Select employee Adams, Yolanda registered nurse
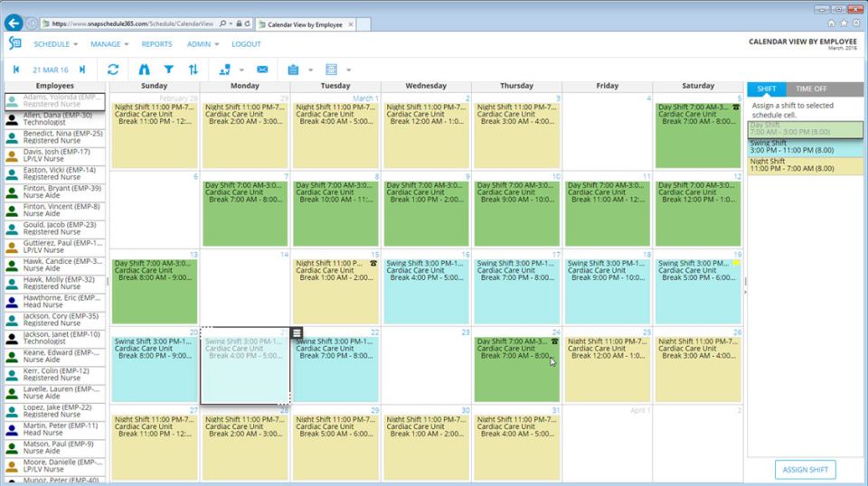 [55, 100]
